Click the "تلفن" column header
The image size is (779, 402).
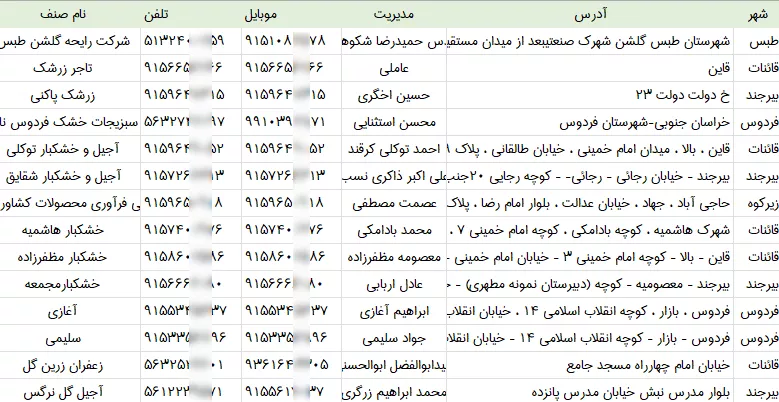pyautogui.click(x=156, y=15)
